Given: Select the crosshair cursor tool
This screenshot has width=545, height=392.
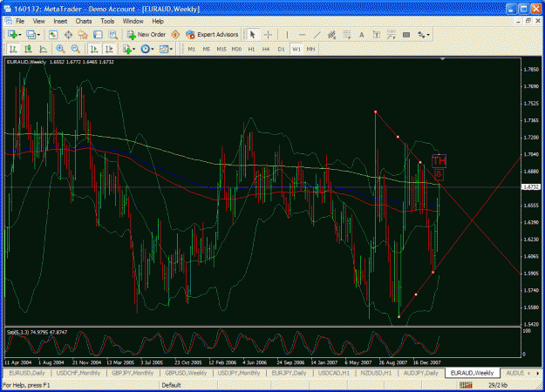Looking at the screenshot, I should coord(268,35).
